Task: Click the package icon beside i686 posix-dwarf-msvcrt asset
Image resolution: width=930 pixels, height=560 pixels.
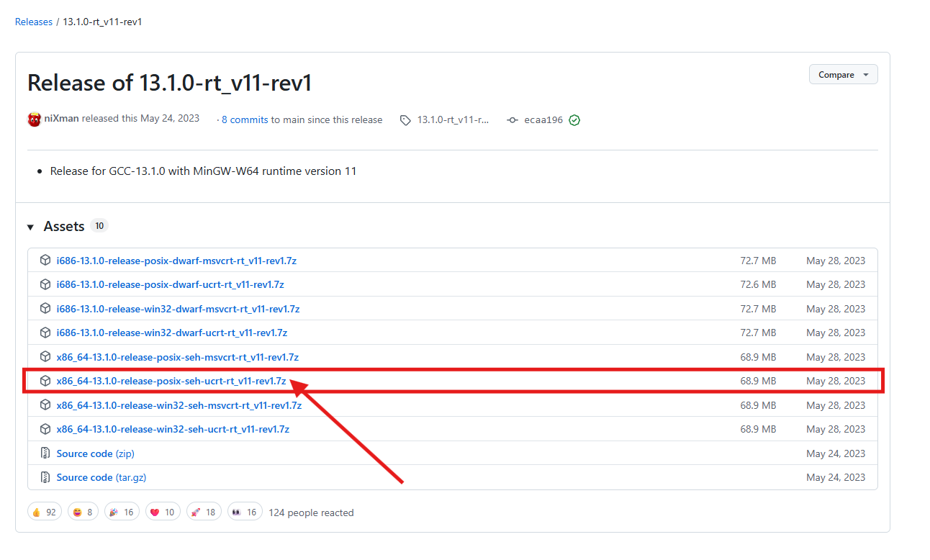Action: point(45,260)
